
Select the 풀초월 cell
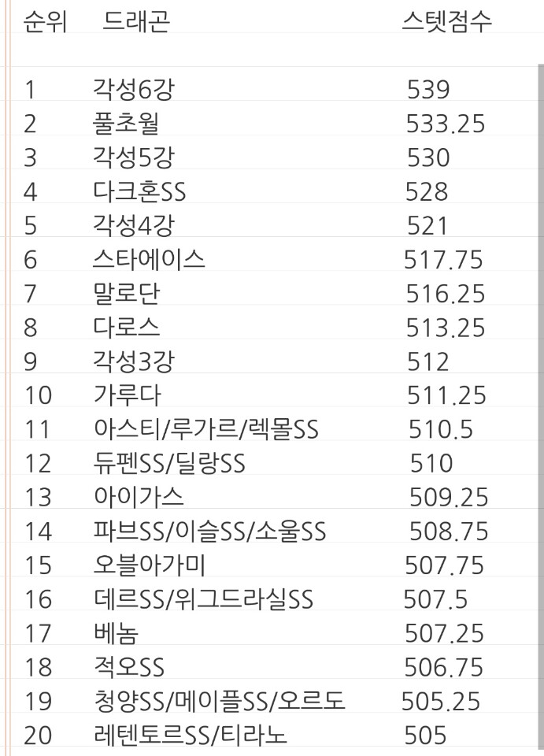pos(125,124)
